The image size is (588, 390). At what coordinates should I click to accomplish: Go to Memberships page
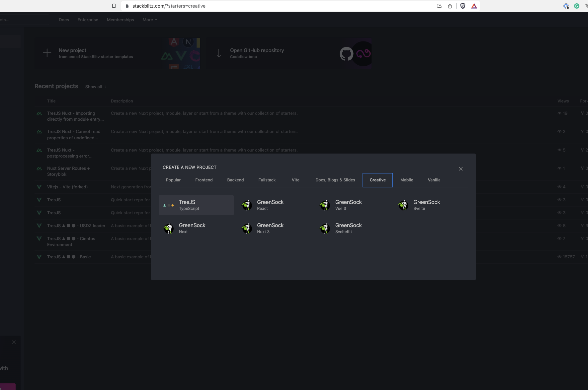pyautogui.click(x=121, y=20)
